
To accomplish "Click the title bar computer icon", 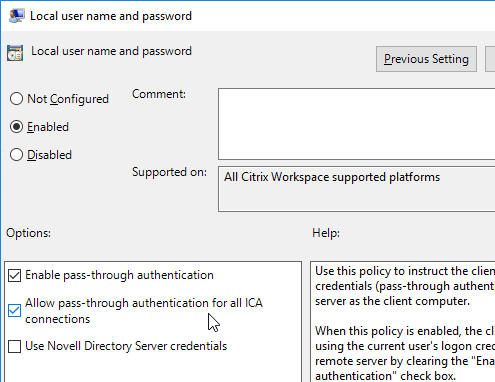I will (16, 16).
